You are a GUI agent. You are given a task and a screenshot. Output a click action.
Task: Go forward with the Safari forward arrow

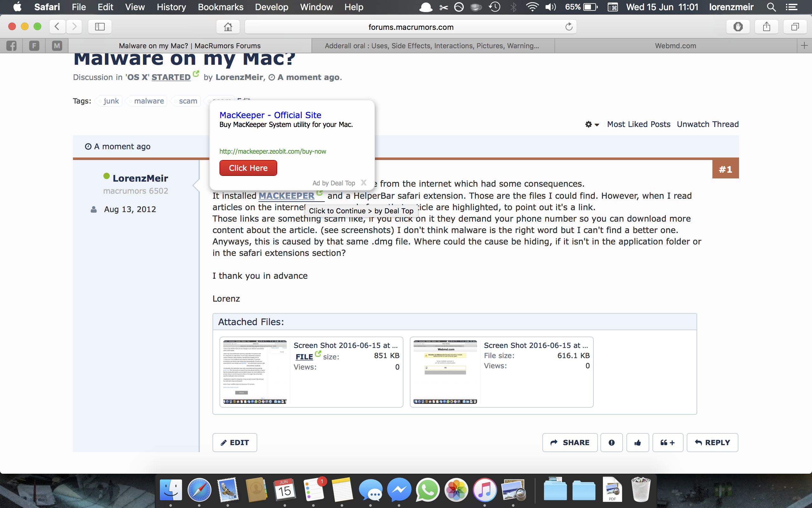click(74, 27)
